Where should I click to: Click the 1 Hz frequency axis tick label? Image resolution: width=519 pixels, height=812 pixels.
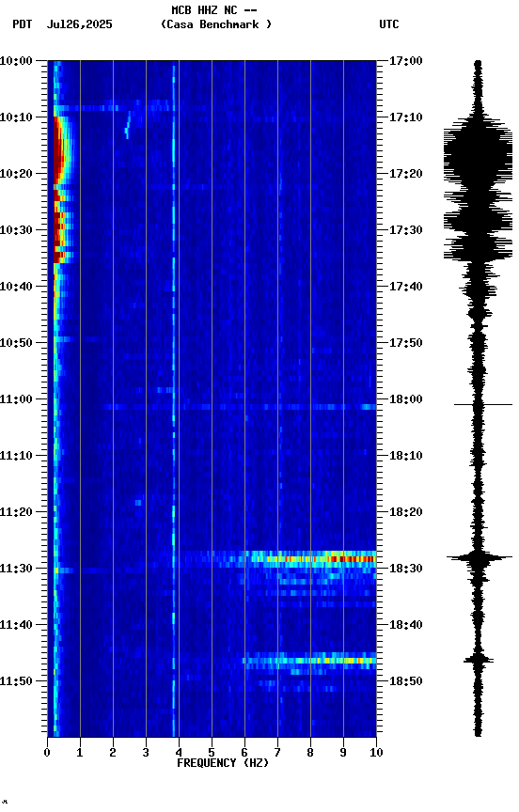point(80,753)
